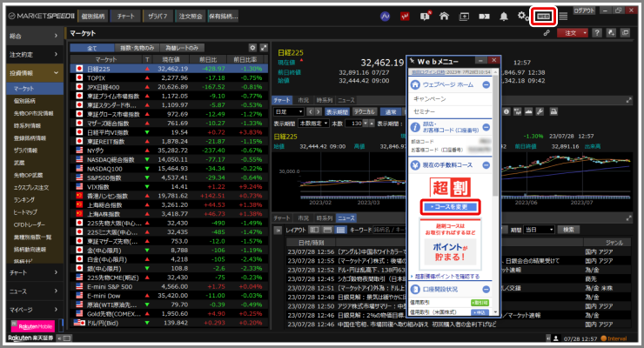Open the 注文照会 top tab
The height and width of the screenshot is (348, 644).
coord(191,17)
